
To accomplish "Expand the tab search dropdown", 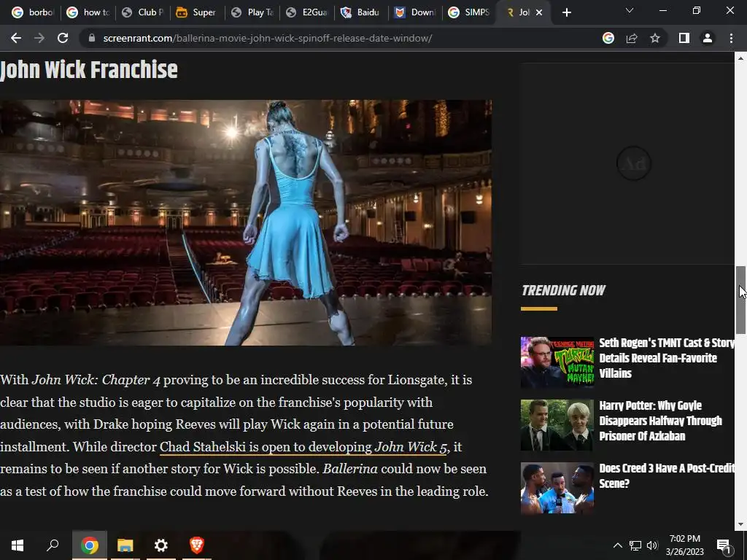I will coord(630,10).
